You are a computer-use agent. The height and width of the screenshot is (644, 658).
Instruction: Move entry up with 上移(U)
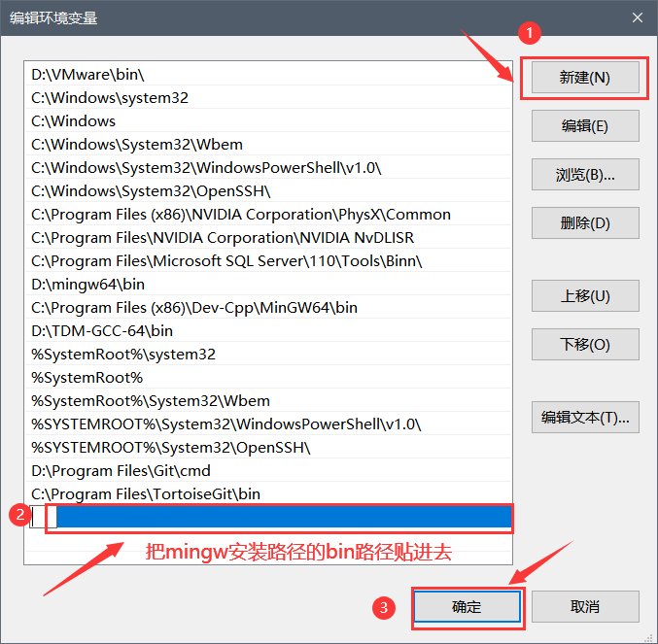[x=585, y=296]
